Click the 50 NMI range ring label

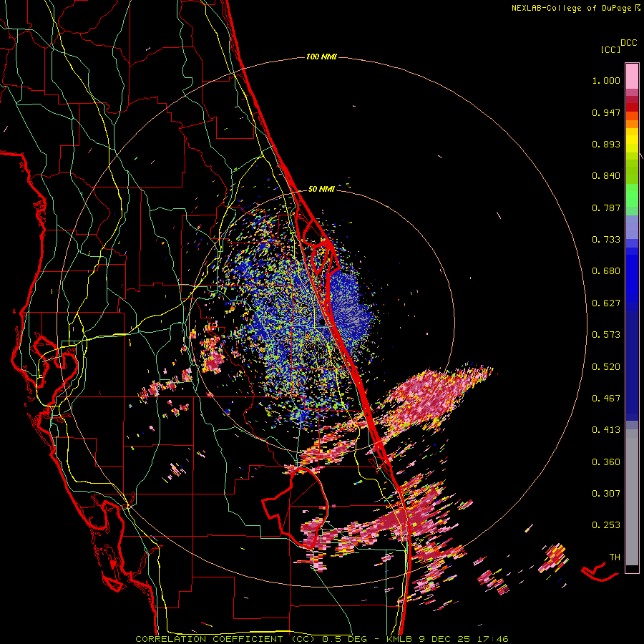pos(321,189)
